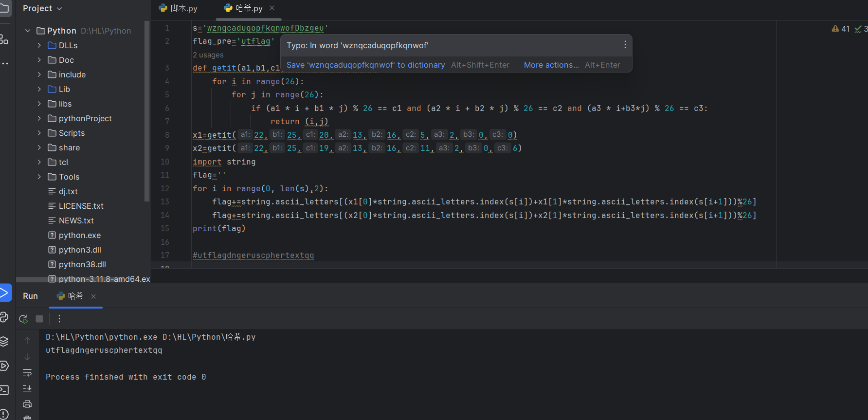Expand the share folder
The width and height of the screenshot is (868, 420).
[39, 147]
